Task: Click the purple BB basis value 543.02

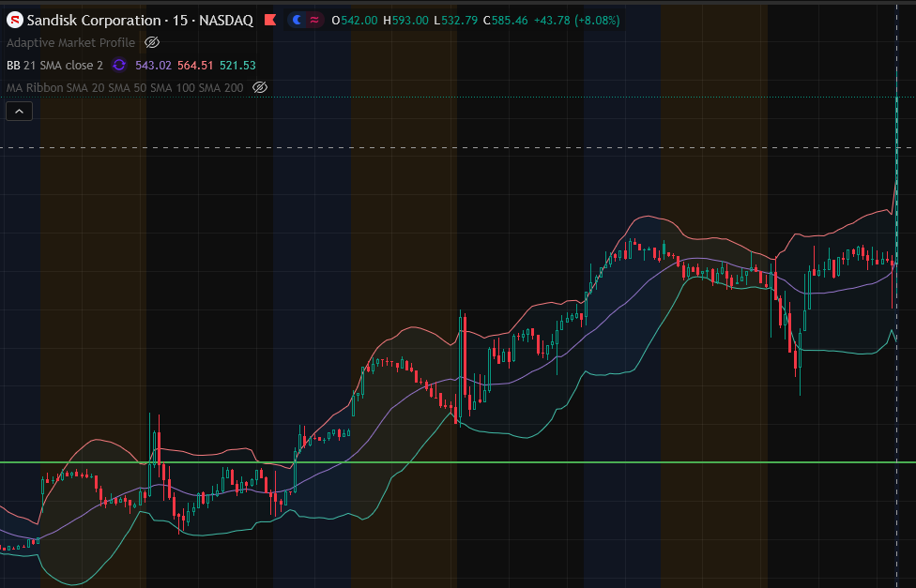Action: pyautogui.click(x=154, y=66)
